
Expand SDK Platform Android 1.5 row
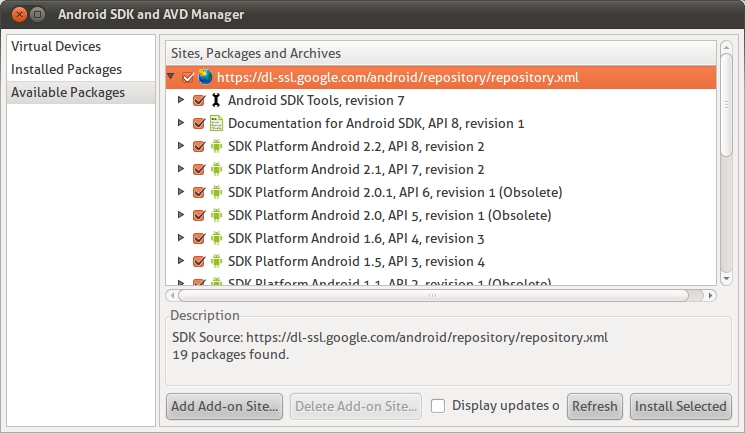click(181, 260)
